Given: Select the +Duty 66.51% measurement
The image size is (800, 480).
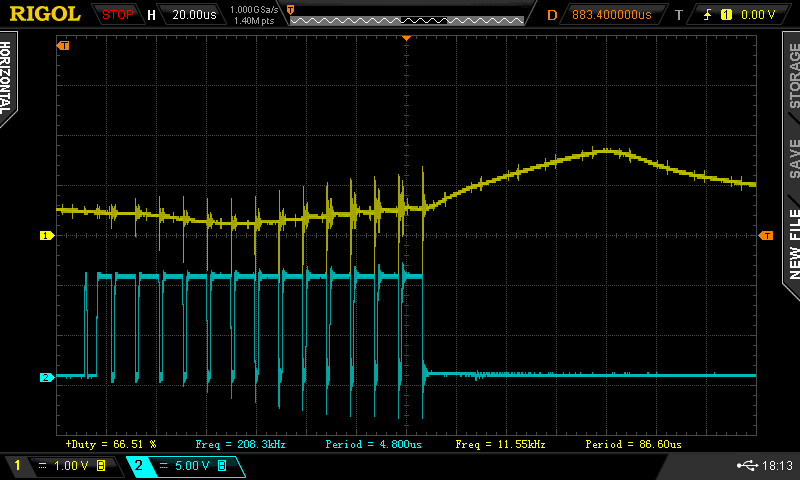Looking at the screenshot, I should pos(110,443).
